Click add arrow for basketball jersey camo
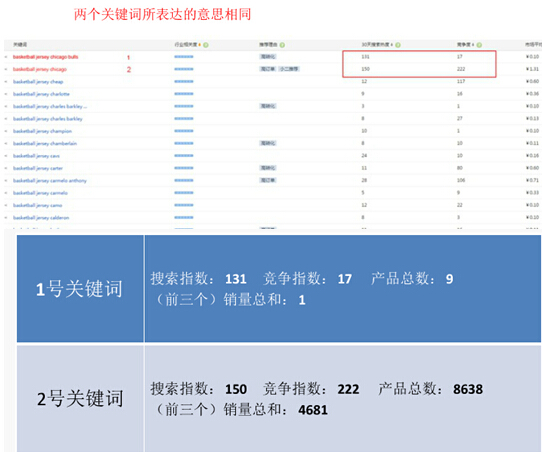Viewport: 542px width, 452px height. (6, 205)
